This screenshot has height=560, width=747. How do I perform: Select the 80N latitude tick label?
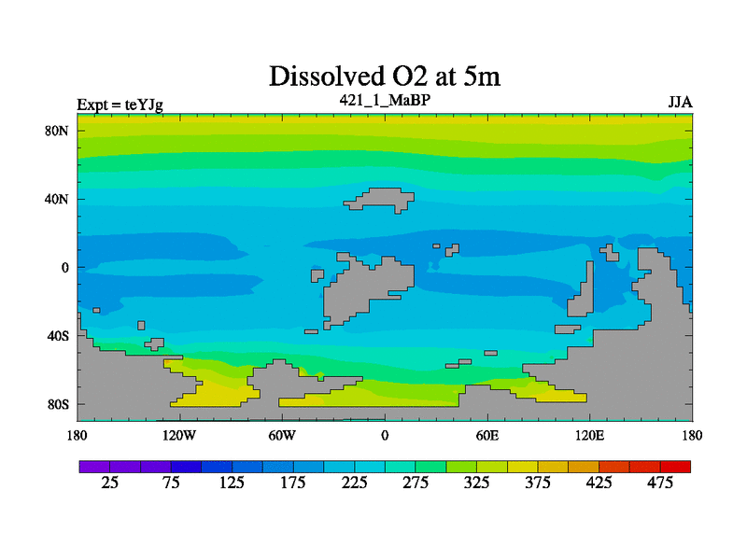pyautogui.click(x=57, y=131)
